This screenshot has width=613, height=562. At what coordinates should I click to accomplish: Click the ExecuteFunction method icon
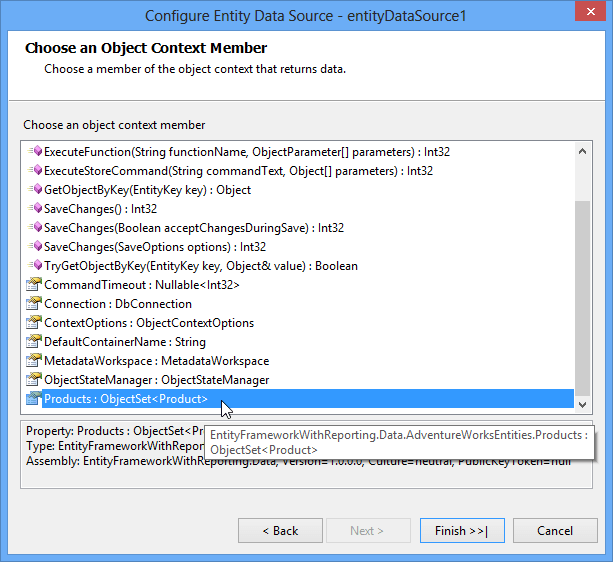coord(35,152)
